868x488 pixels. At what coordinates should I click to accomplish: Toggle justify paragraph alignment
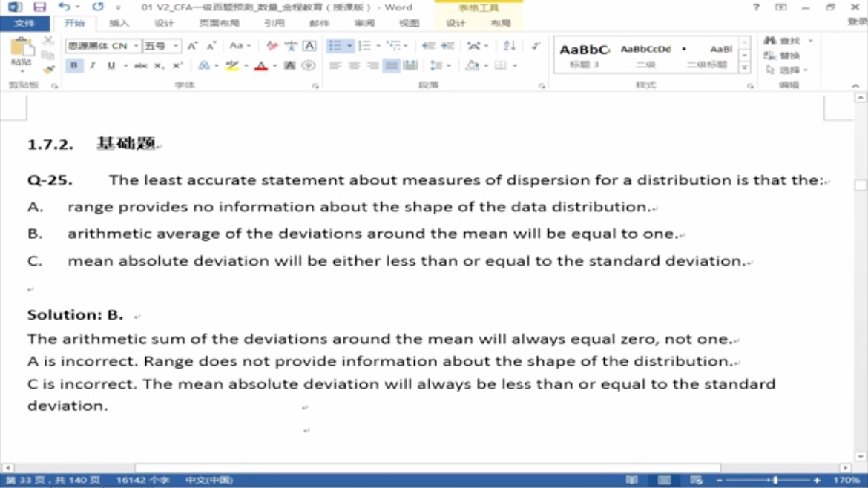pos(392,66)
